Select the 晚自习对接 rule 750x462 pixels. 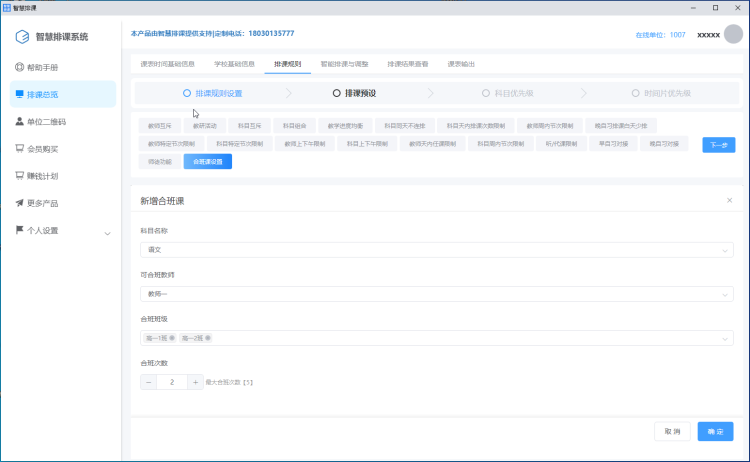tap(664, 143)
